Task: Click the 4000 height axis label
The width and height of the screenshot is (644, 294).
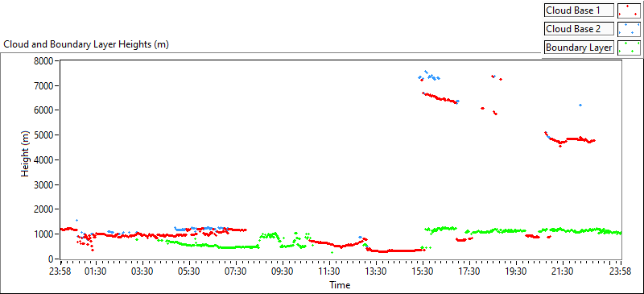Action: (44, 160)
